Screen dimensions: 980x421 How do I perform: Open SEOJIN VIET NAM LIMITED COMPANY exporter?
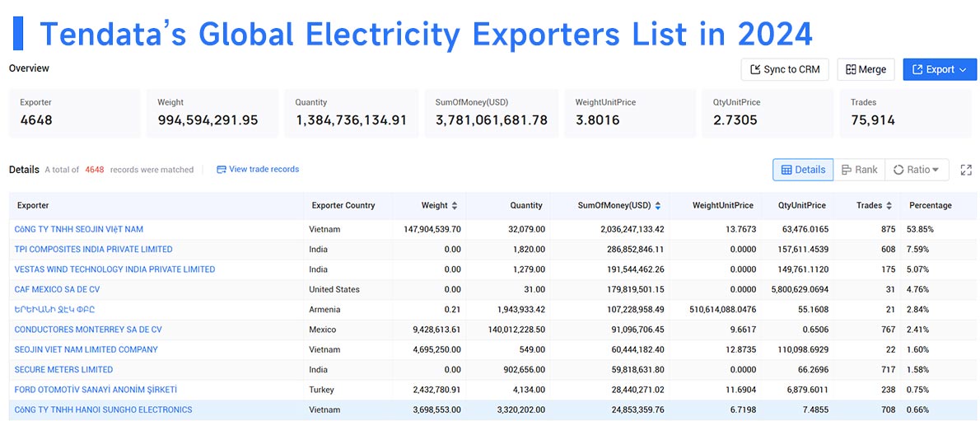[x=86, y=349]
